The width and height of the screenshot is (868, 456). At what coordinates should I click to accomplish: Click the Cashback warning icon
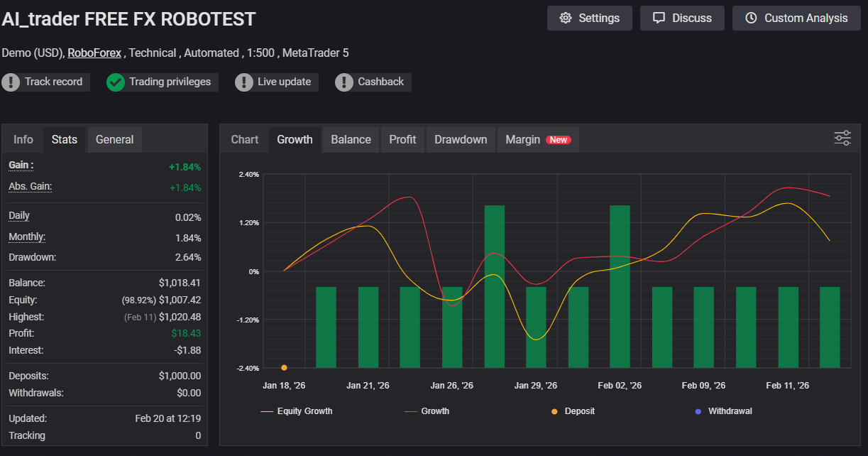[x=344, y=82]
